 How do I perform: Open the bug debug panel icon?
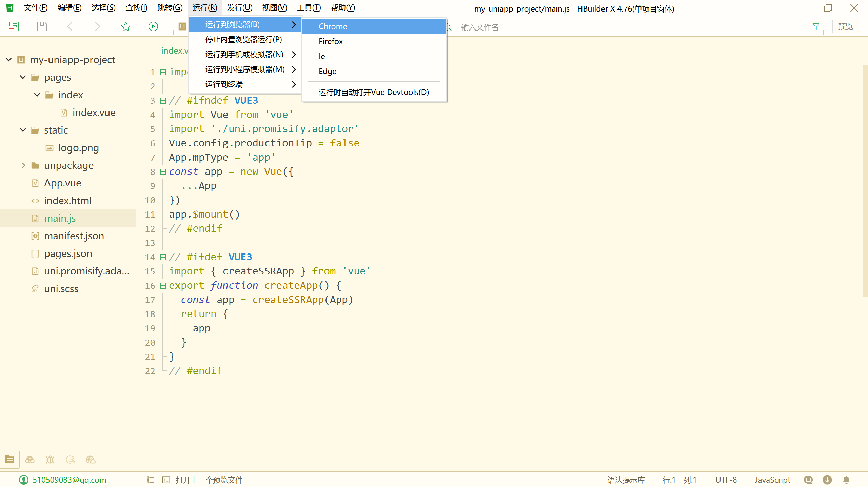point(50,460)
